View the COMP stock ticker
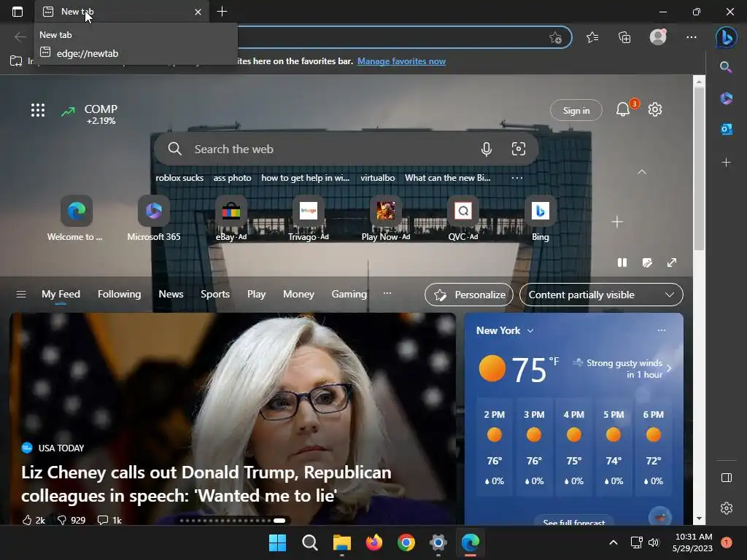Viewport: 747px width, 560px height. click(89, 114)
